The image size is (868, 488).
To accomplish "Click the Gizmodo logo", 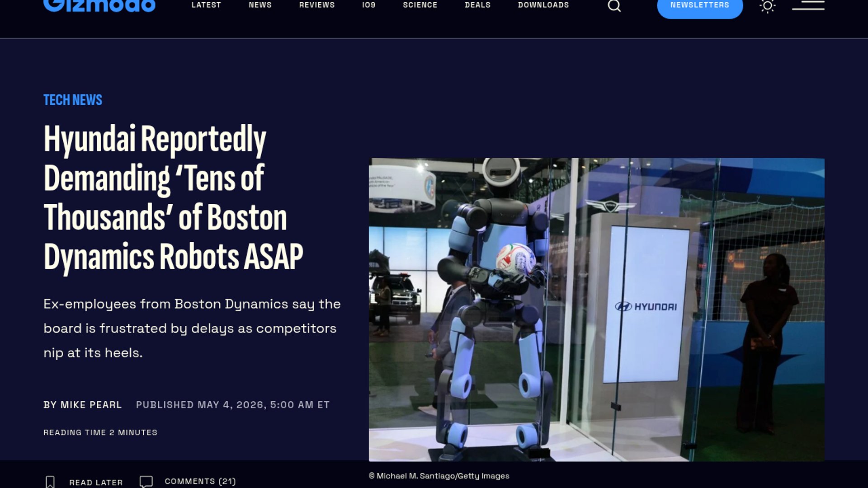I will [99, 5].
